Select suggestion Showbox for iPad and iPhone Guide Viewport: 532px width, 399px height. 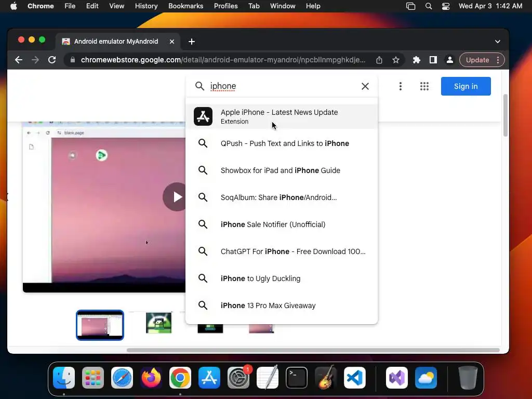coord(282,170)
